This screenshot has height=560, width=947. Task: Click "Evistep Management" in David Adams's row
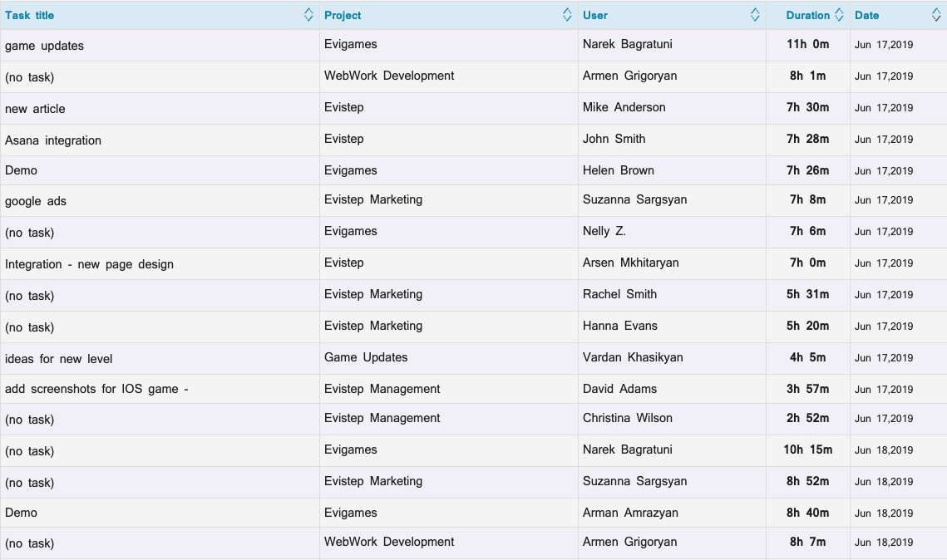tap(382, 389)
